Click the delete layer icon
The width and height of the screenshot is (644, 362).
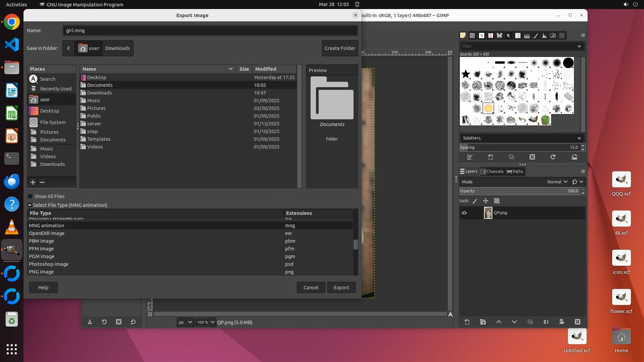pyautogui.click(x=577, y=322)
